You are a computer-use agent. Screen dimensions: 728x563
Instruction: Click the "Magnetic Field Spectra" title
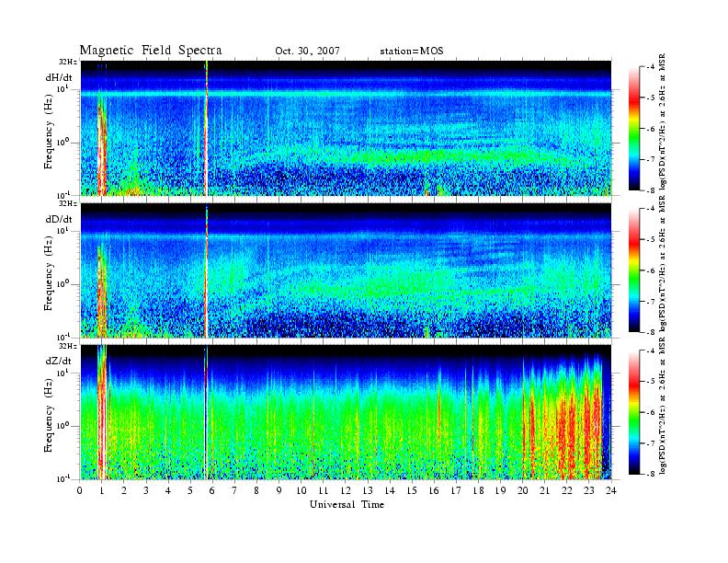point(151,51)
